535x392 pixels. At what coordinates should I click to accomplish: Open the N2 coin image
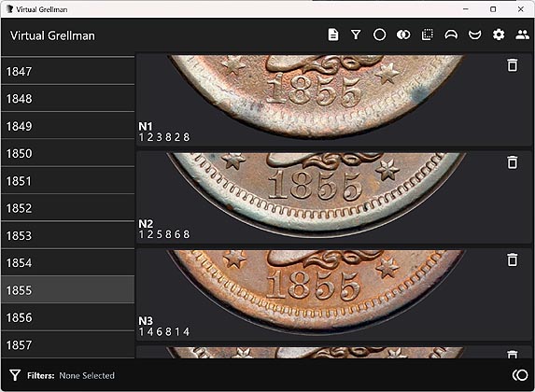tap(317, 194)
